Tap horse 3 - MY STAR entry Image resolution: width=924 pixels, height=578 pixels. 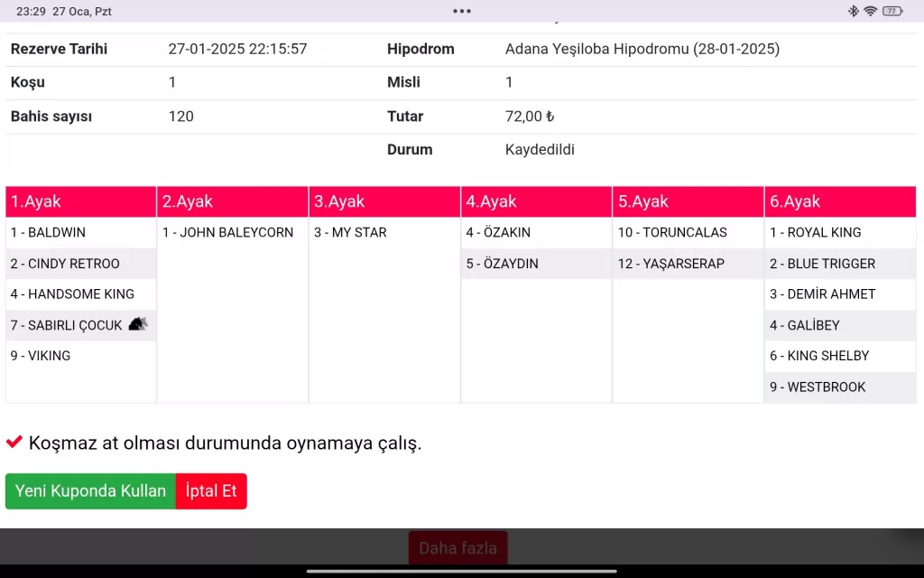click(350, 232)
